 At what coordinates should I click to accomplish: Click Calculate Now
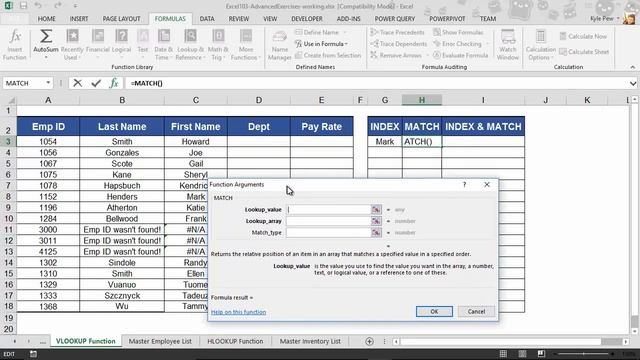pyautogui.click(x=583, y=36)
